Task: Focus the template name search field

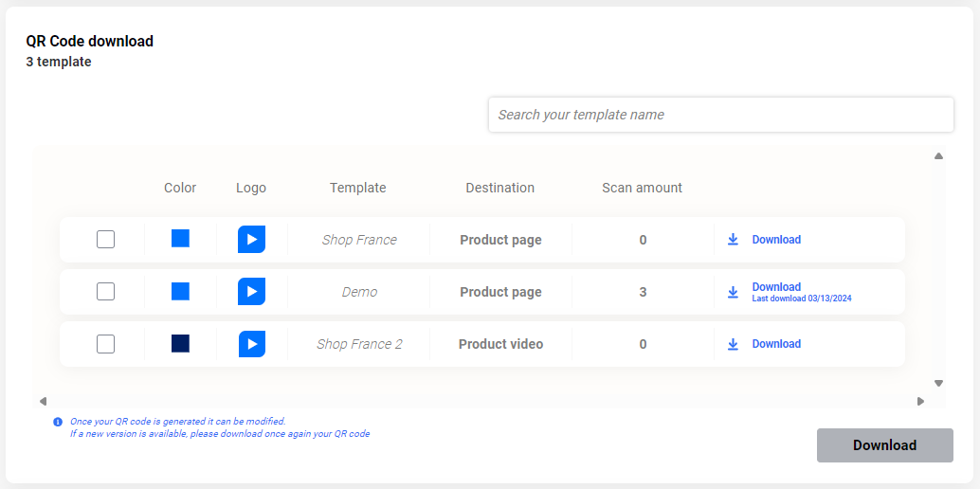Action: click(720, 115)
